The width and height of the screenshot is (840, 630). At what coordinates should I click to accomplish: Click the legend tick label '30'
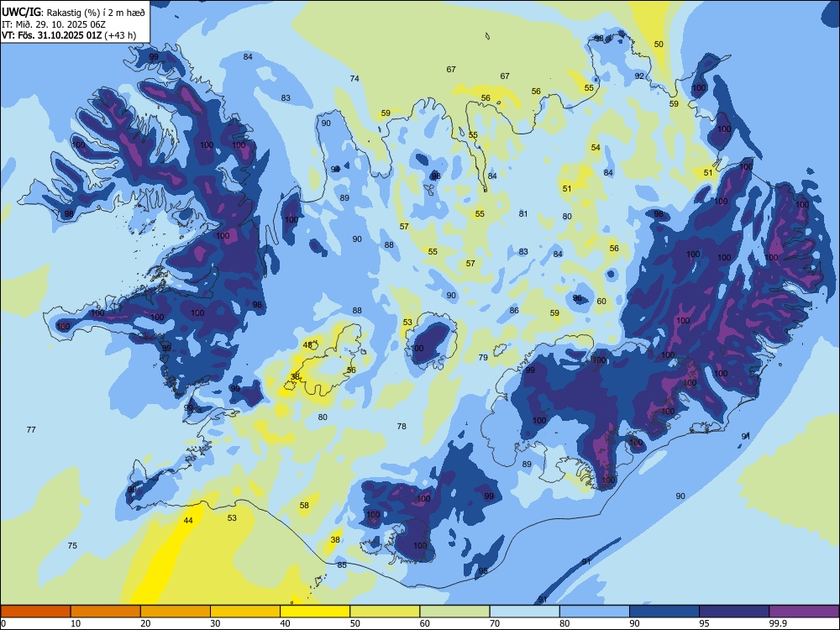point(215,623)
